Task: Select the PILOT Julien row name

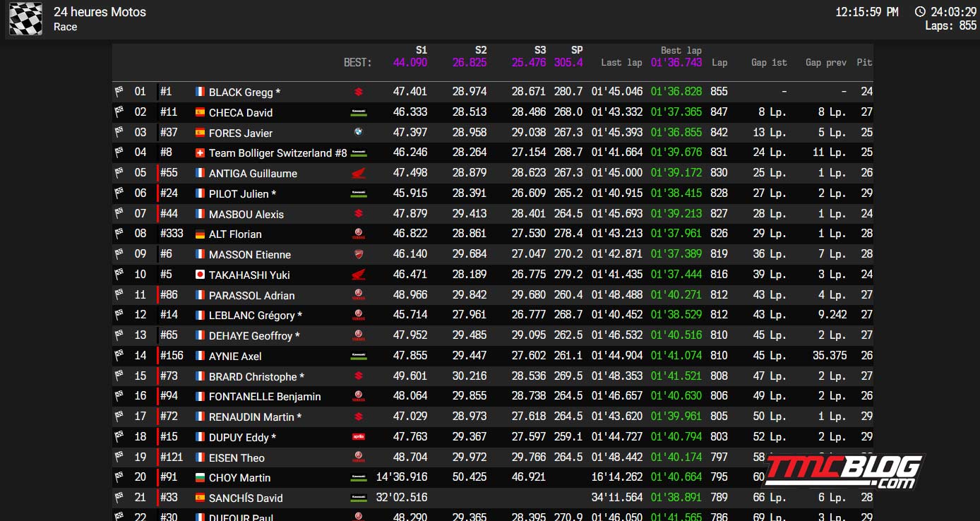Action: coord(242,193)
